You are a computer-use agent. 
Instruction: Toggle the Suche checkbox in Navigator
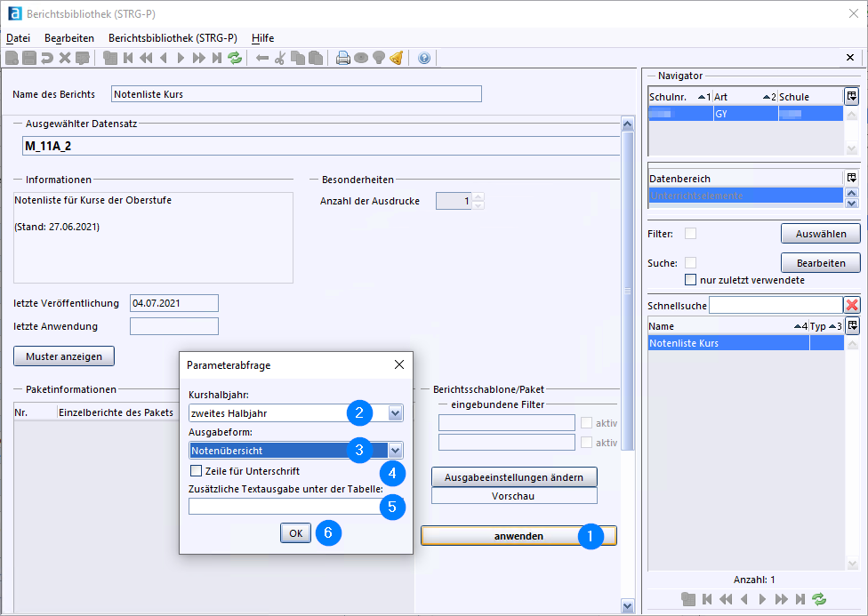(690, 262)
